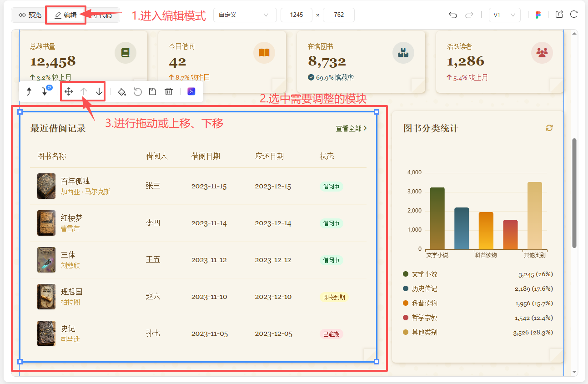Click the paint bucket fill icon
Image resolution: width=588 pixels, height=384 pixels.
coord(122,91)
